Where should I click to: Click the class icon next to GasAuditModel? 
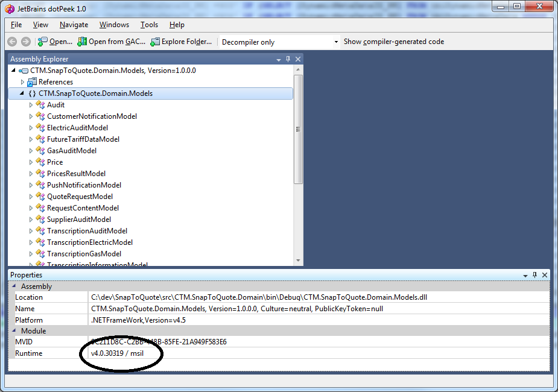(x=40, y=151)
